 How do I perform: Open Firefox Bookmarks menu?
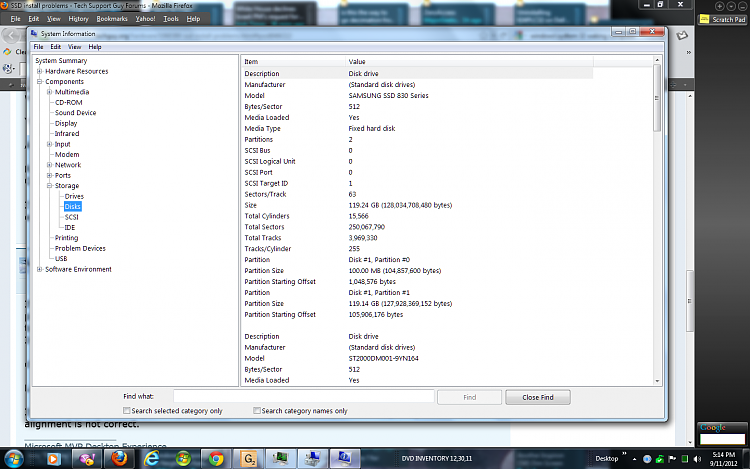coord(112,19)
